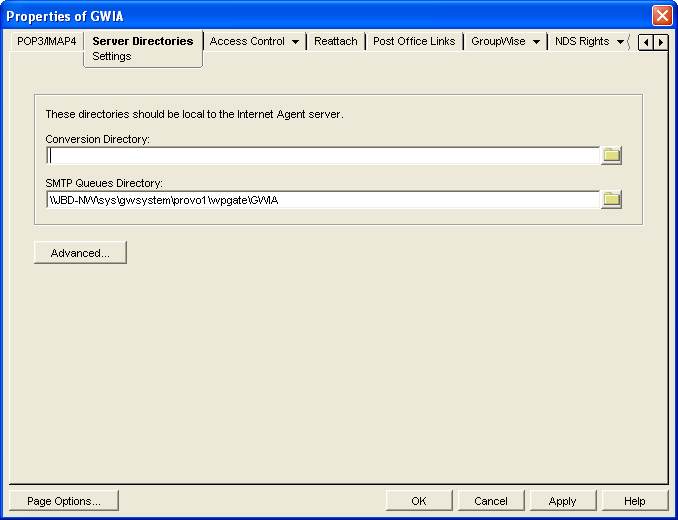Screen dimensions: 678x520
Task: Select Settings subpage under Server Directories
Action: tap(112, 56)
